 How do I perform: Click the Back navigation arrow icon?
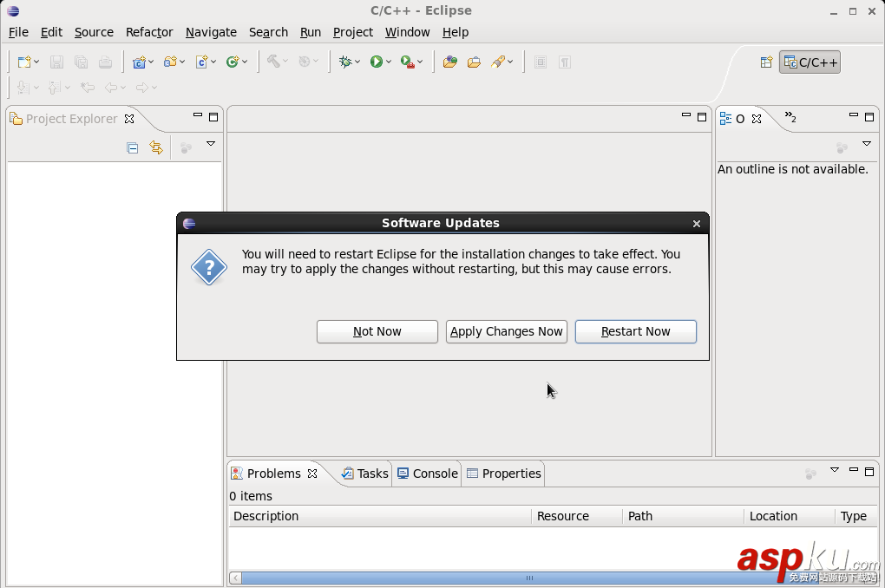click(111, 88)
